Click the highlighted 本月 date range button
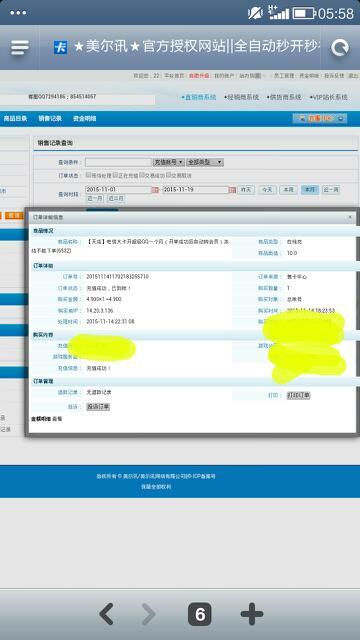The height and width of the screenshot is (640, 360). pyautogui.click(x=310, y=190)
